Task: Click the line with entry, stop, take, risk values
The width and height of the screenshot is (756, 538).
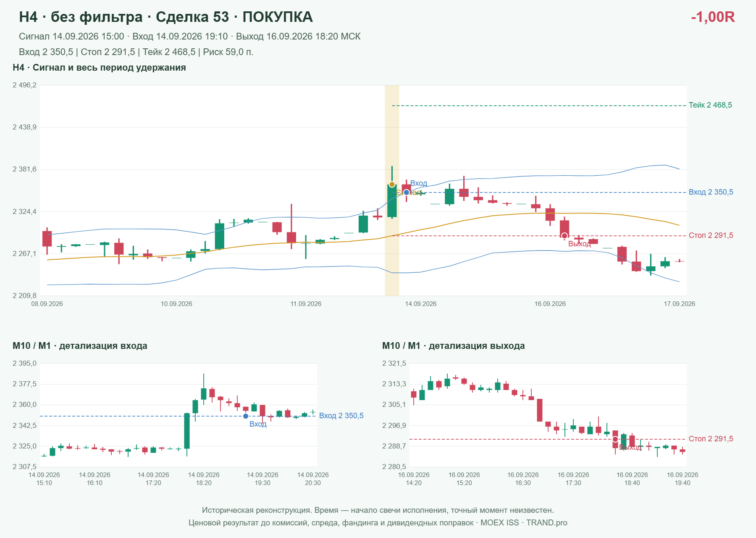Action: (x=136, y=52)
